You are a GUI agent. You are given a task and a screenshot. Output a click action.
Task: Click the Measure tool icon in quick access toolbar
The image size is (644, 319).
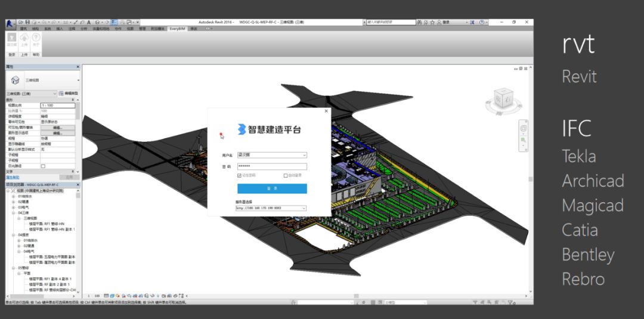65,22
